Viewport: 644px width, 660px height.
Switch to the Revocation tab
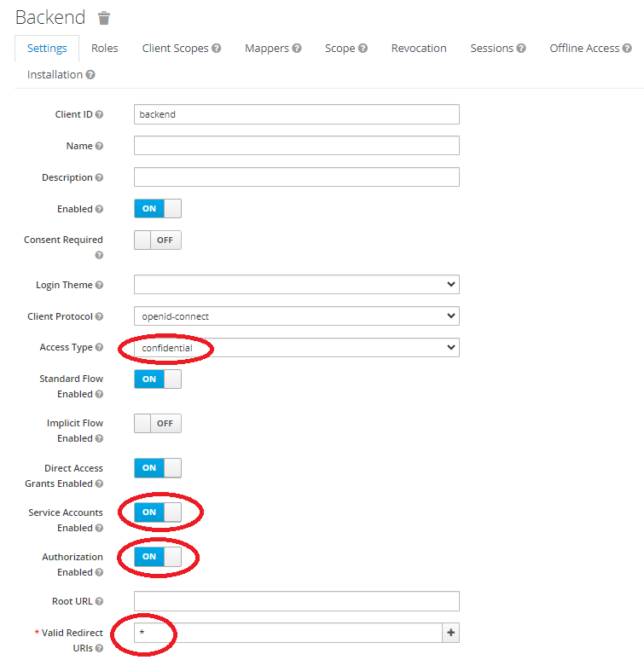pyautogui.click(x=419, y=49)
